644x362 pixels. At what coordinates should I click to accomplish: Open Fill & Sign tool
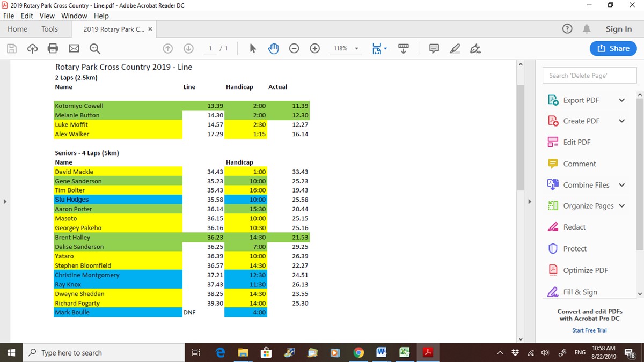572,292
